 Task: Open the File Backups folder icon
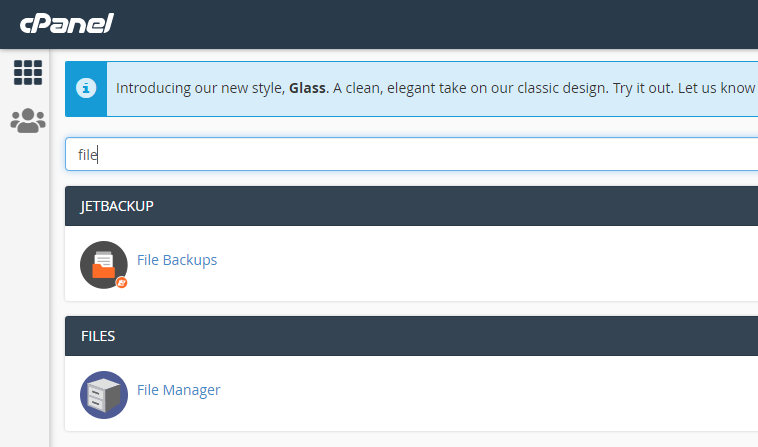(104, 264)
